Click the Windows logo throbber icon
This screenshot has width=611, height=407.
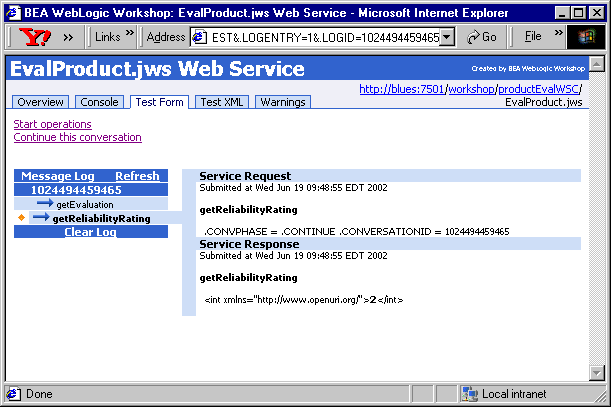(x=586, y=37)
